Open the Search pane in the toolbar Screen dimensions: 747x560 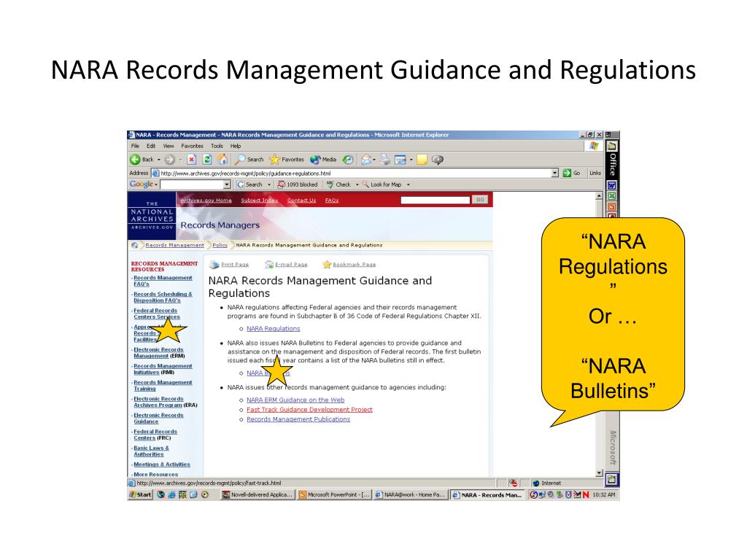click(249, 160)
